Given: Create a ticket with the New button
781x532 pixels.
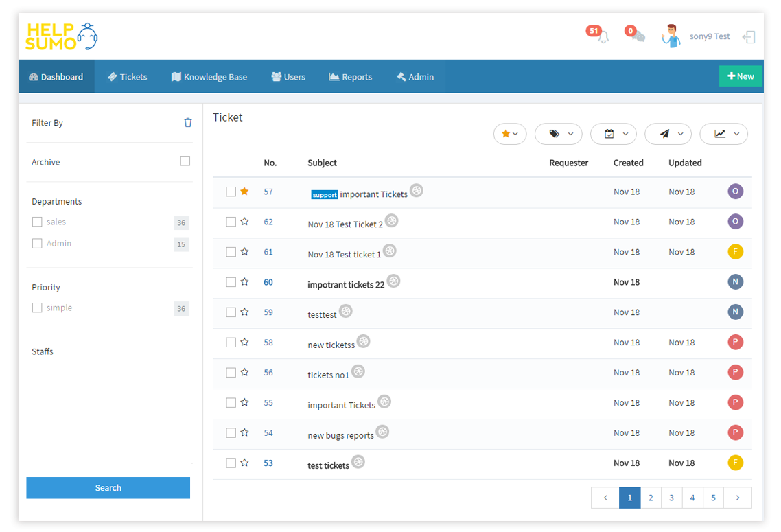Looking at the screenshot, I should (741, 76).
